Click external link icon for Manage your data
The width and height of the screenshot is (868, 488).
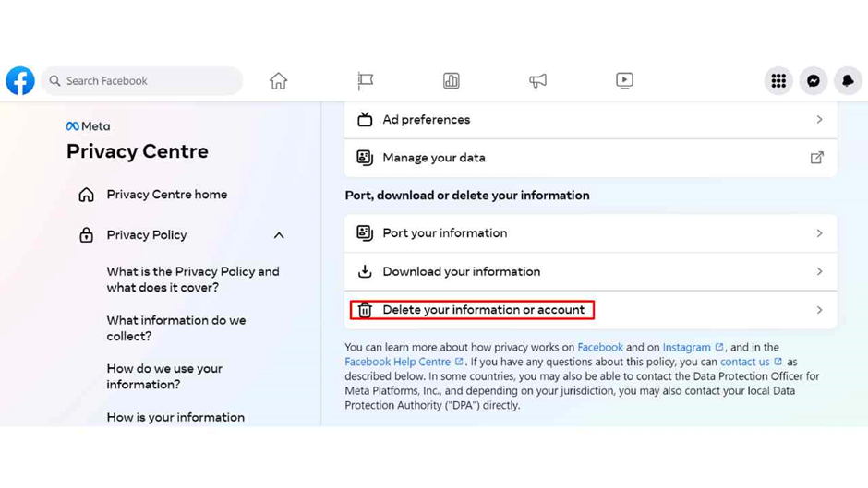817,158
